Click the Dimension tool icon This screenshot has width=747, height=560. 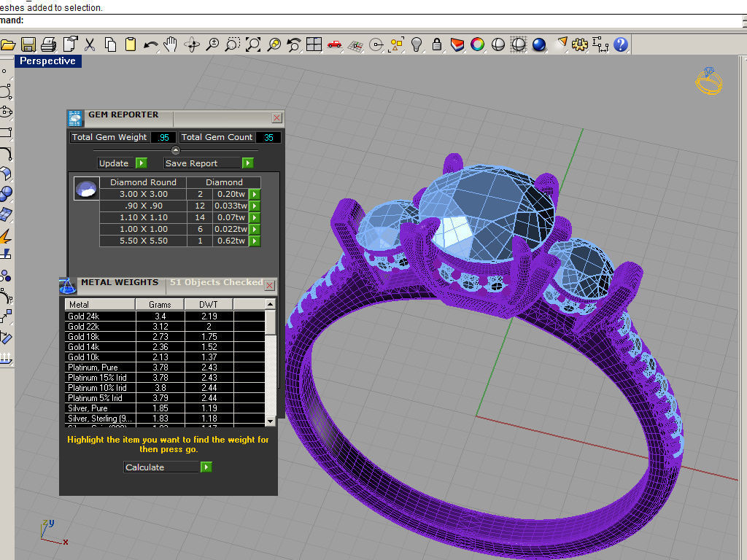(600, 44)
